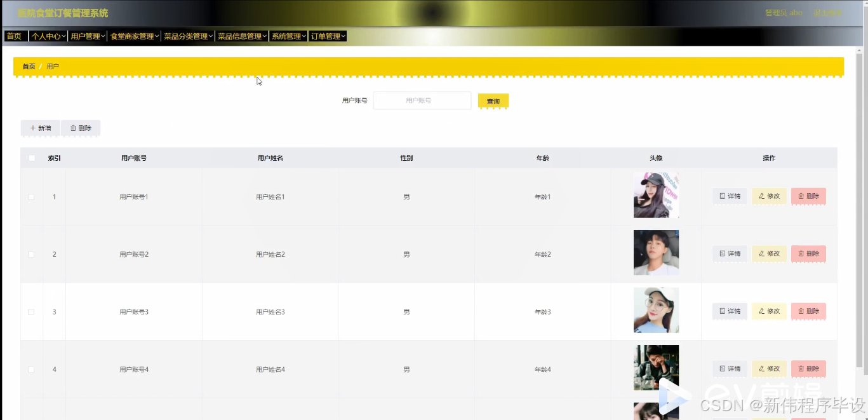This screenshot has height=420, width=868.
Task: Check the checkbox for row 用户账号4
Action: (31, 369)
